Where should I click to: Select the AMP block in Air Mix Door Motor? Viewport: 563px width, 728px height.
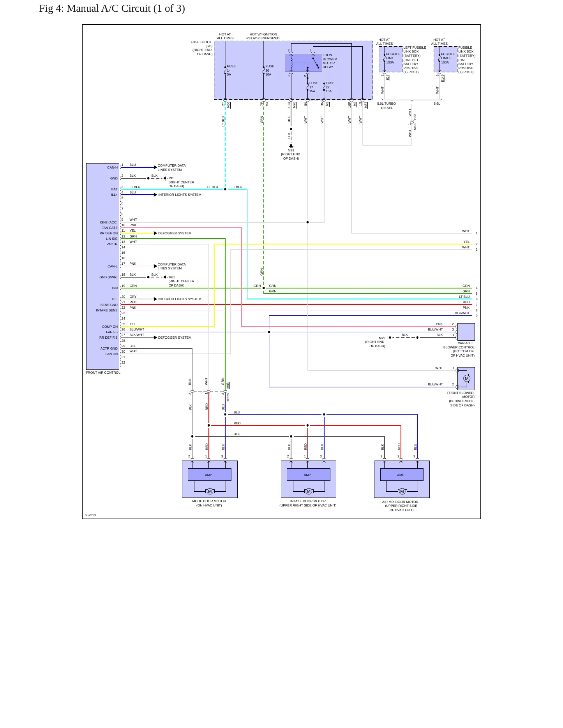click(x=402, y=475)
